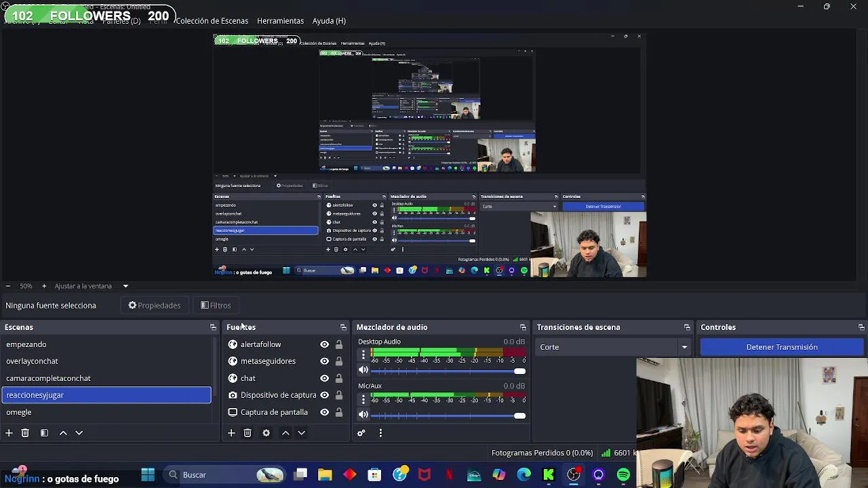This screenshot has height=488, width=868.
Task: Toggle lock on Captura de pantalla source
Action: coord(338,412)
